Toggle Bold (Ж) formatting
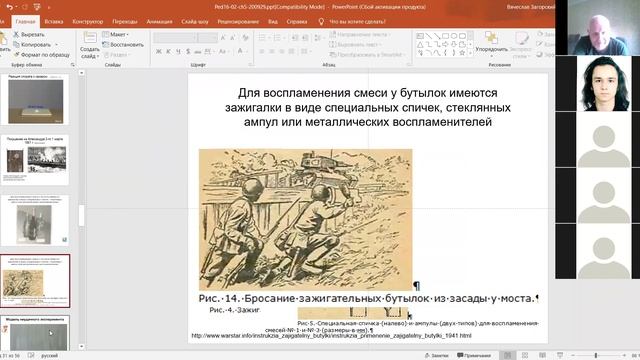The width and height of the screenshot is (640, 360). coord(159,51)
